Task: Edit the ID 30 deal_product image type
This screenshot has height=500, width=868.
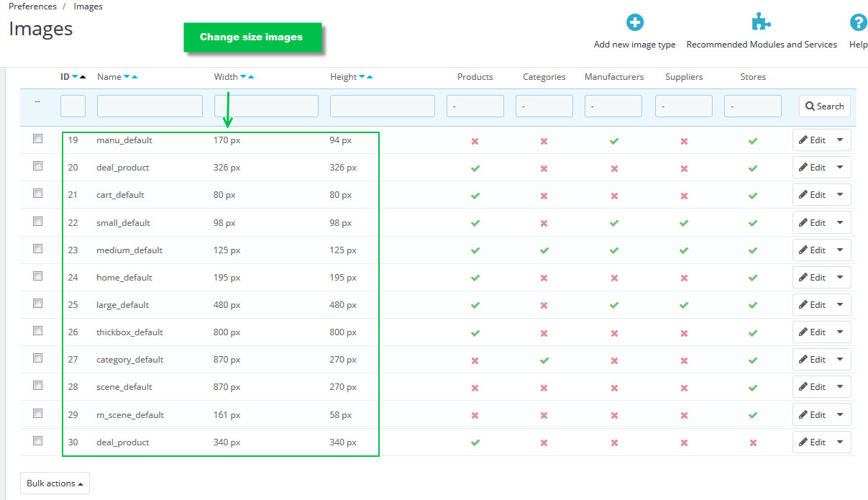Action: coord(812,442)
